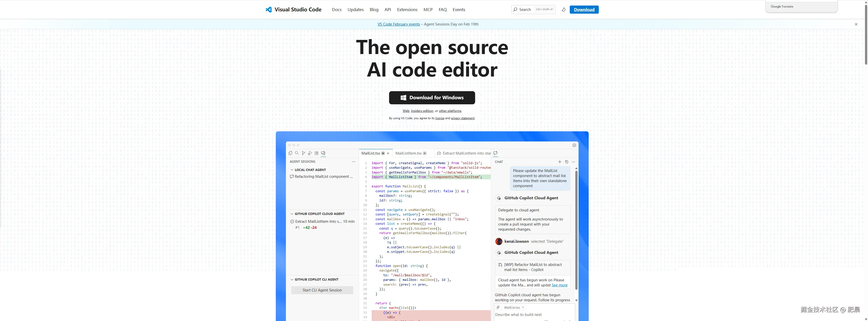This screenshot has height=321, width=868.
Task: Dismiss the VS Code February events banner
Action: 856,24
